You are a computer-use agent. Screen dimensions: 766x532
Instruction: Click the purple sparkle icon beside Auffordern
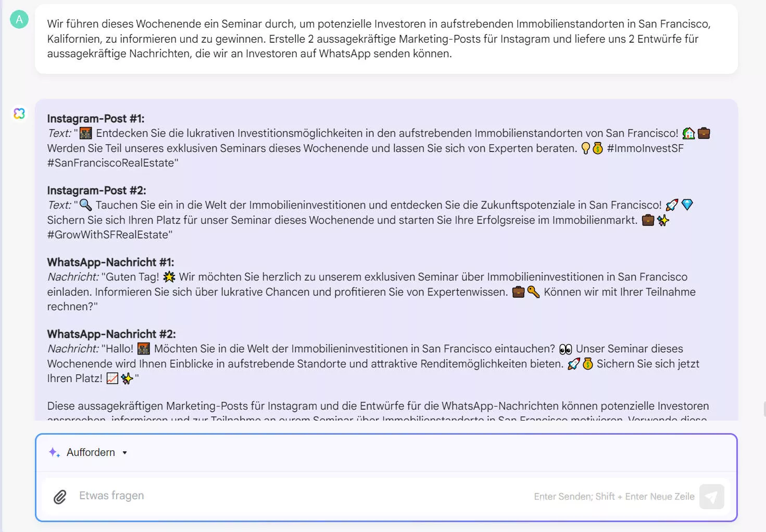pyautogui.click(x=54, y=452)
